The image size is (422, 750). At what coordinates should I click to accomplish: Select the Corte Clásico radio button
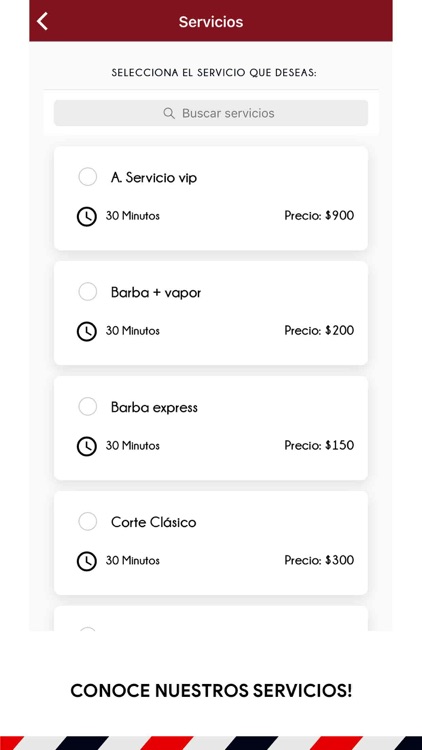click(x=88, y=521)
